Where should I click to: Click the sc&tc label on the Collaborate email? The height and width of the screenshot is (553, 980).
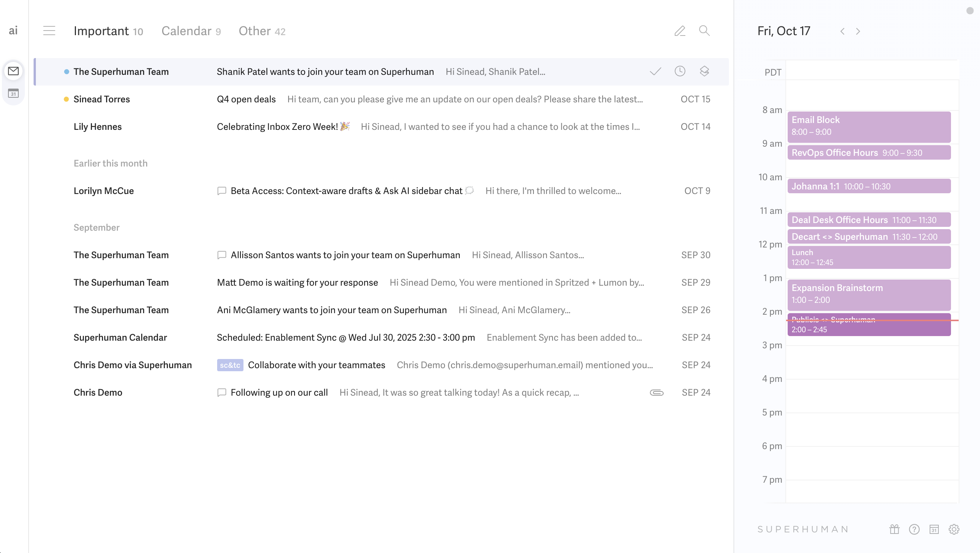point(230,365)
